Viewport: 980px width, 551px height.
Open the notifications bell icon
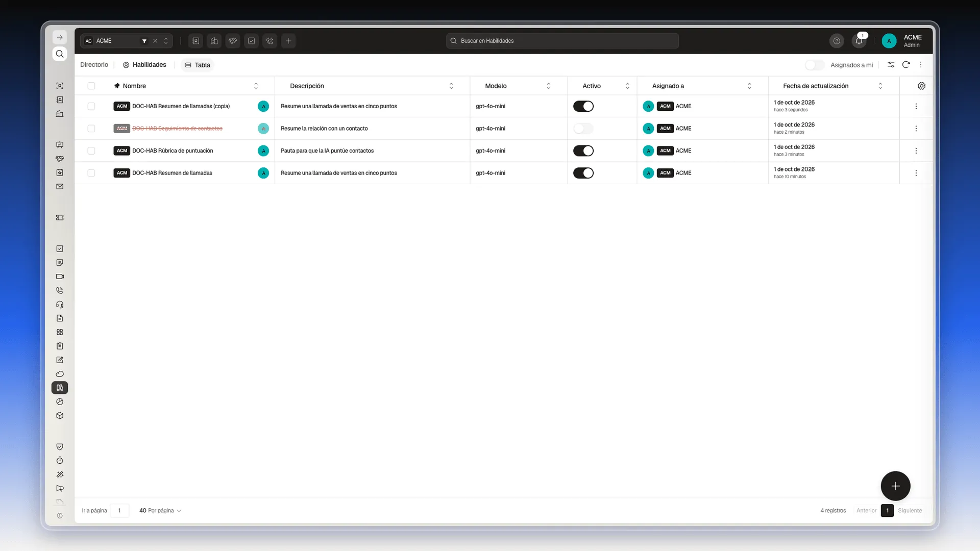click(x=859, y=41)
